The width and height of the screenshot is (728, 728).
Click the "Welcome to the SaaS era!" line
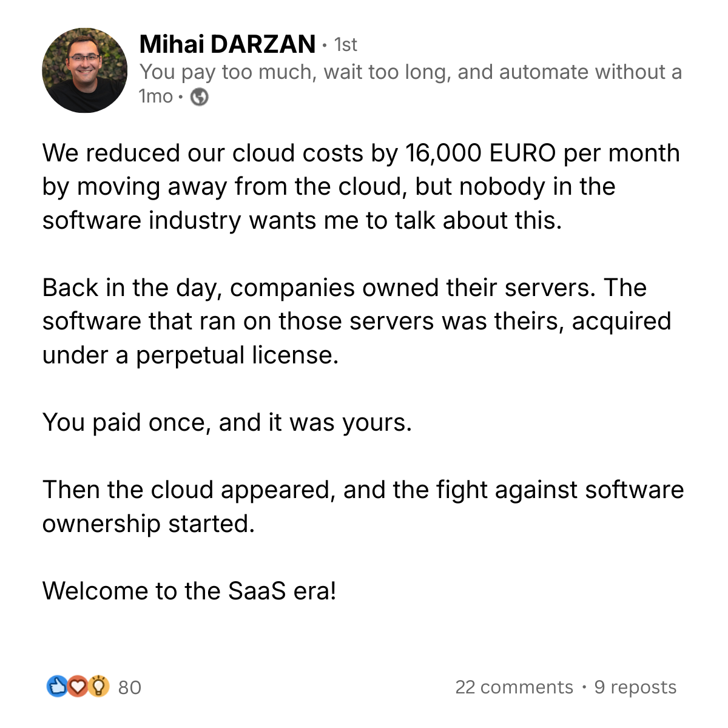coord(189,591)
